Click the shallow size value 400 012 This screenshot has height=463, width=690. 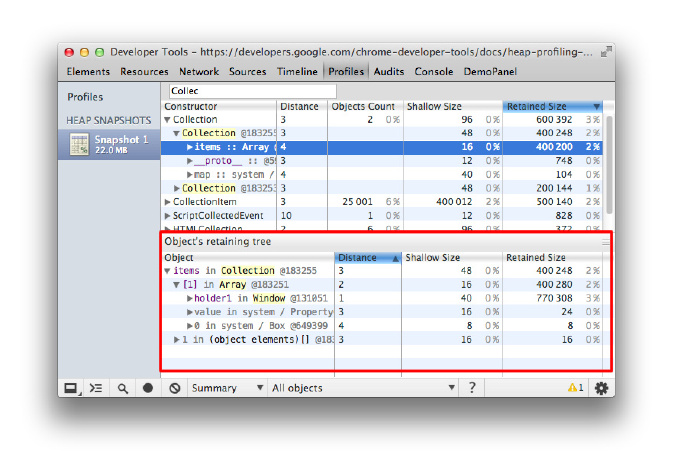click(x=454, y=202)
